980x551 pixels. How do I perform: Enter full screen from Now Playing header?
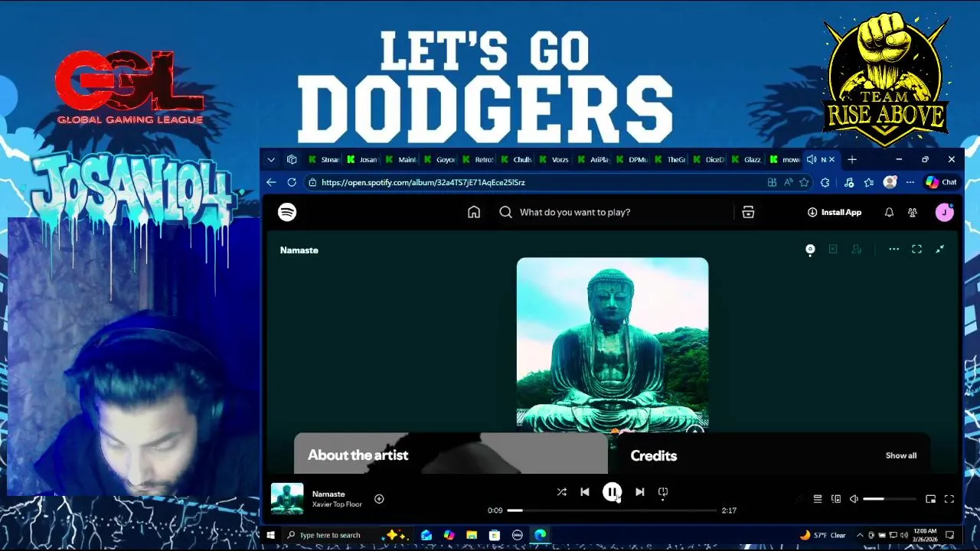916,249
